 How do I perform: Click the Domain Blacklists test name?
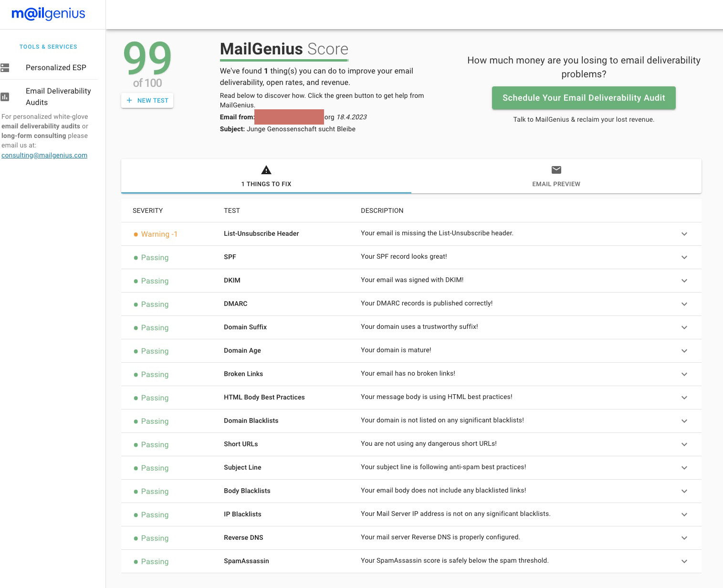click(251, 420)
